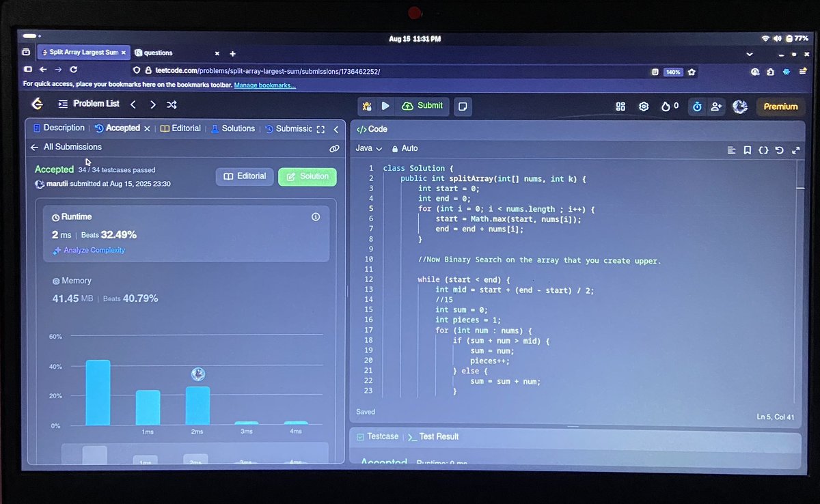Image resolution: width=820 pixels, height=504 pixels.
Task: Open the notes icon next to Submit
Action: (463, 107)
